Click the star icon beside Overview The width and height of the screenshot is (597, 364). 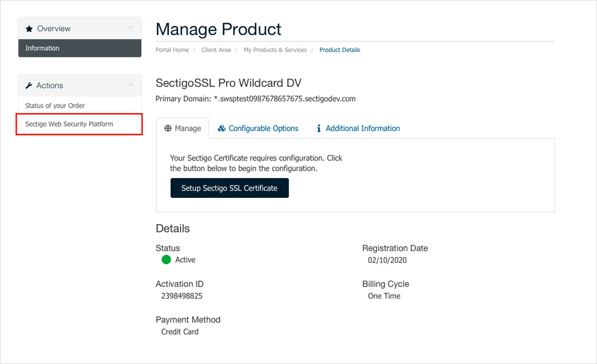tap(29, 28)
